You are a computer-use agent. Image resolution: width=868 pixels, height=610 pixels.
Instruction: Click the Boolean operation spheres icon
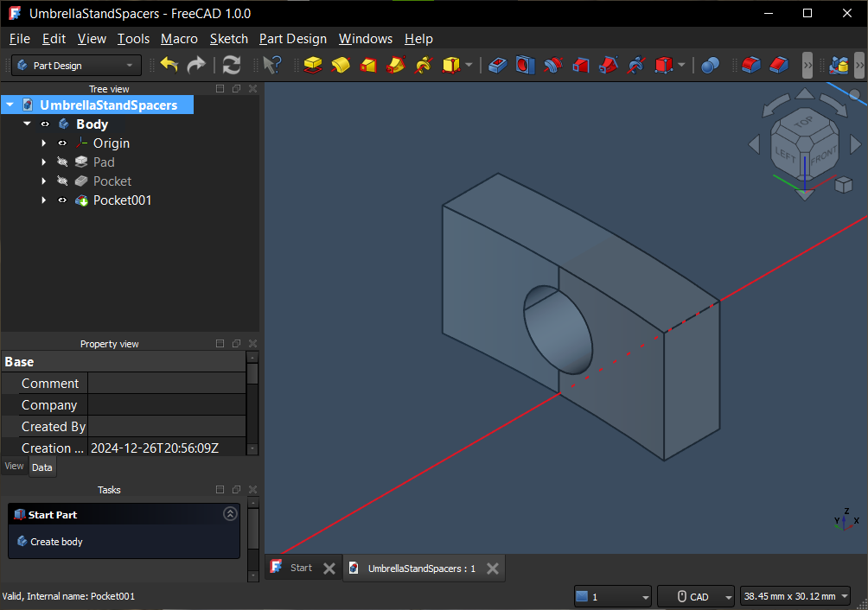pyautogui.click(x=711, y=66)
